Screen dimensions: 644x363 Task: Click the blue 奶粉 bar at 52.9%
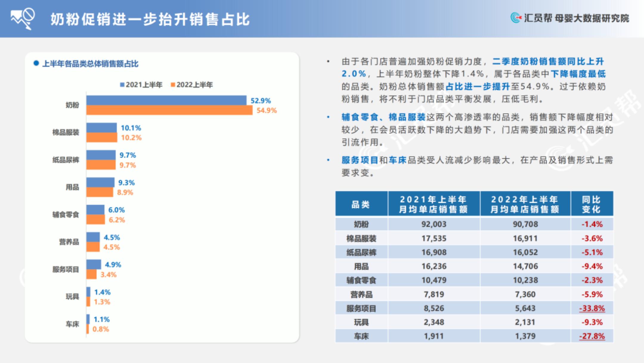166,100
